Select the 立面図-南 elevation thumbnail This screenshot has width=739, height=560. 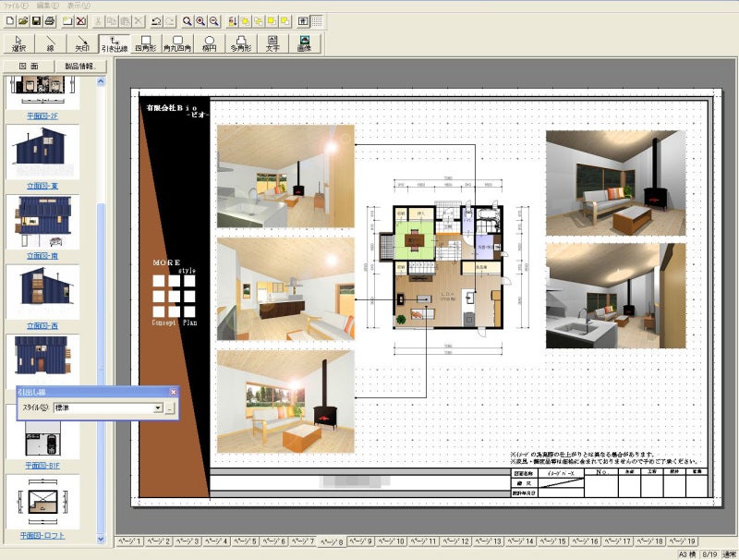(42, 222)
